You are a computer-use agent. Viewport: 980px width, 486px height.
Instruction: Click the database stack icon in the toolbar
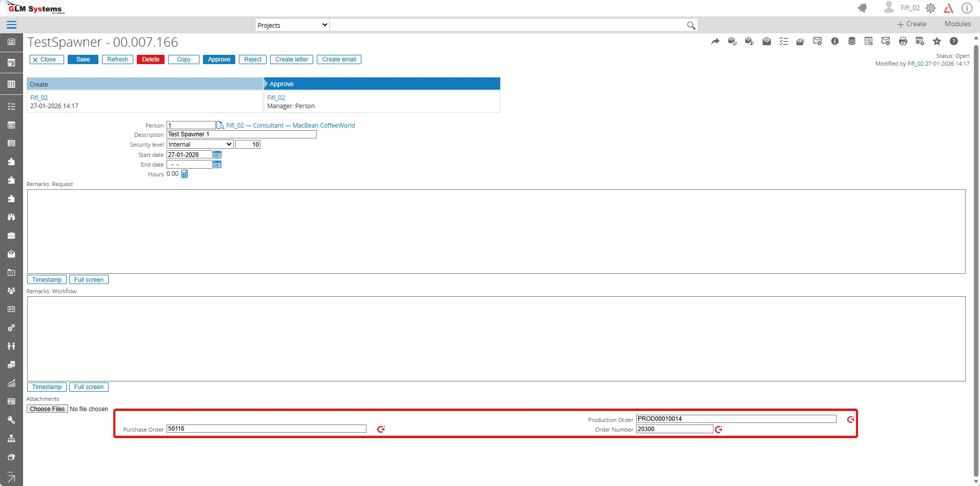pyautogui.click(x=851, y=42)
